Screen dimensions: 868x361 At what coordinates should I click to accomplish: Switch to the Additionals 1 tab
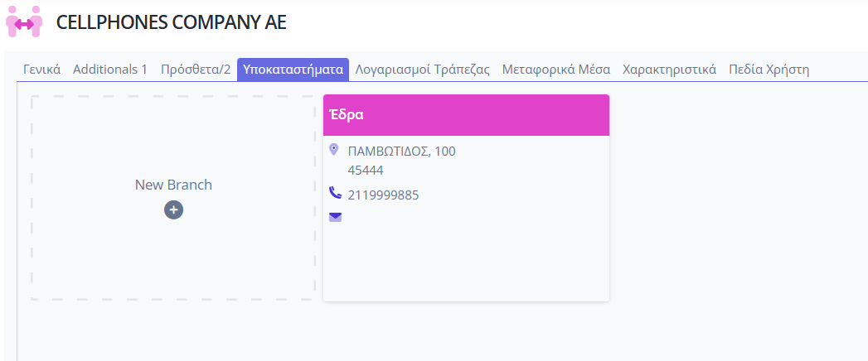(110, 70)
